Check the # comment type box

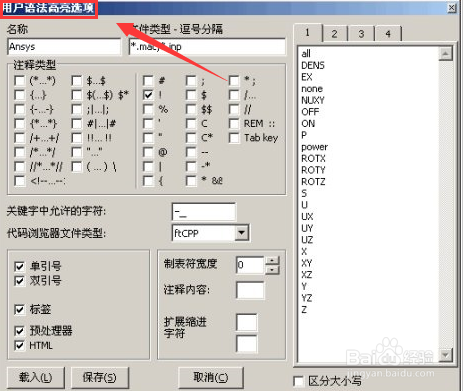pos(148,81)
